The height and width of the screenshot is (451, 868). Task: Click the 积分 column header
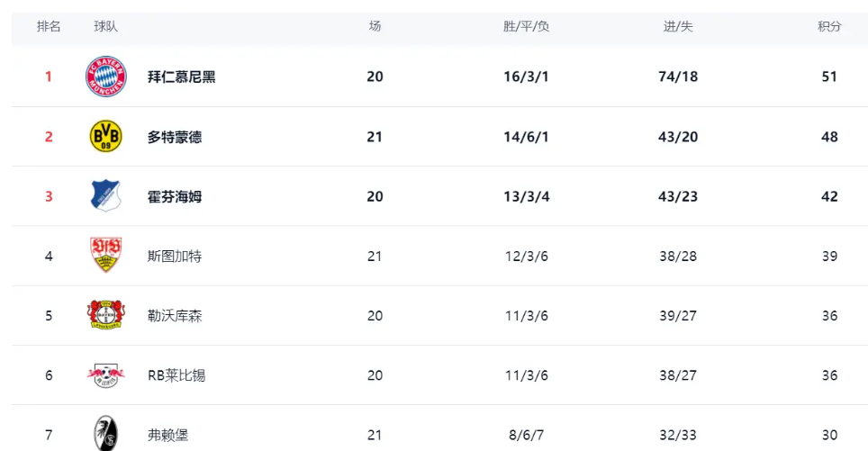pyautogui.click(x=829, y=27)
